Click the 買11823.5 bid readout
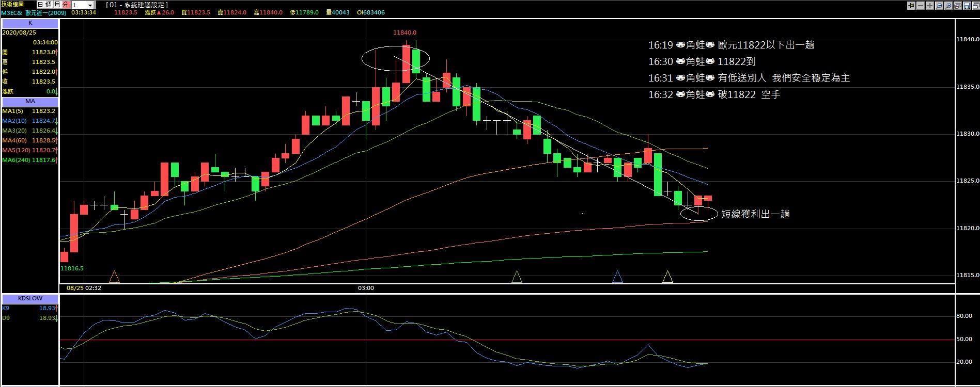Viewport: 980px width, 387px height. coord(196,12)
